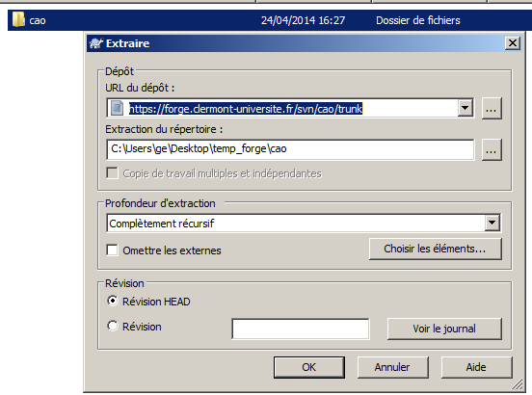Click Choisir les éléments button
The height and width of the screenshot is (395, 532).
tap(435, 249)
